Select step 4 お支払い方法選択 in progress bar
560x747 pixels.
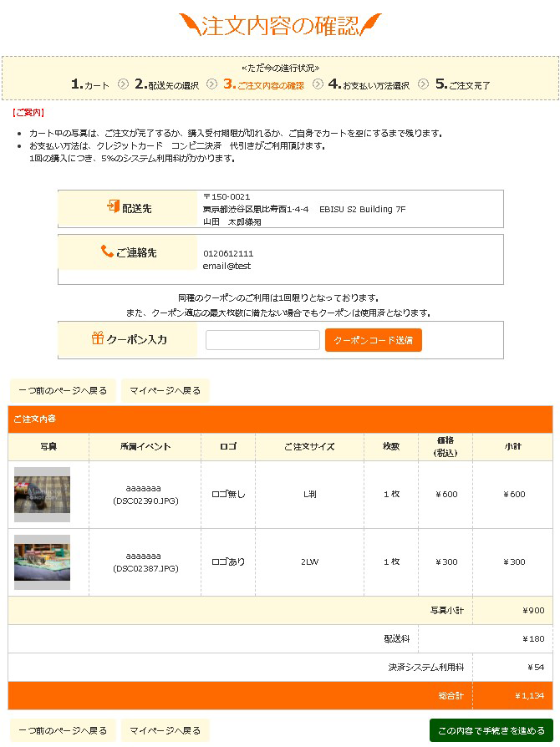369,84
